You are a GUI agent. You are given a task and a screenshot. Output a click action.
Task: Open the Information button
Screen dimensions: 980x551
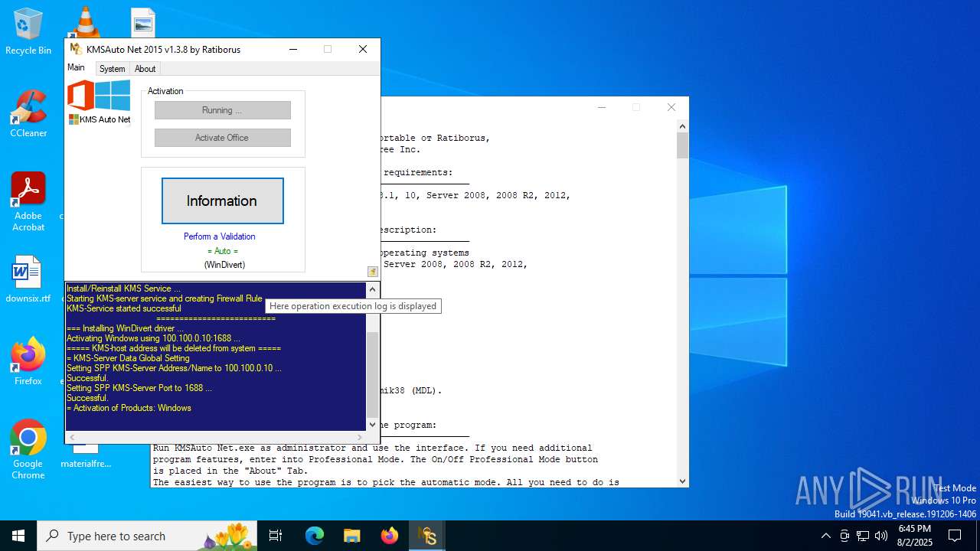[x=222, y=201]
